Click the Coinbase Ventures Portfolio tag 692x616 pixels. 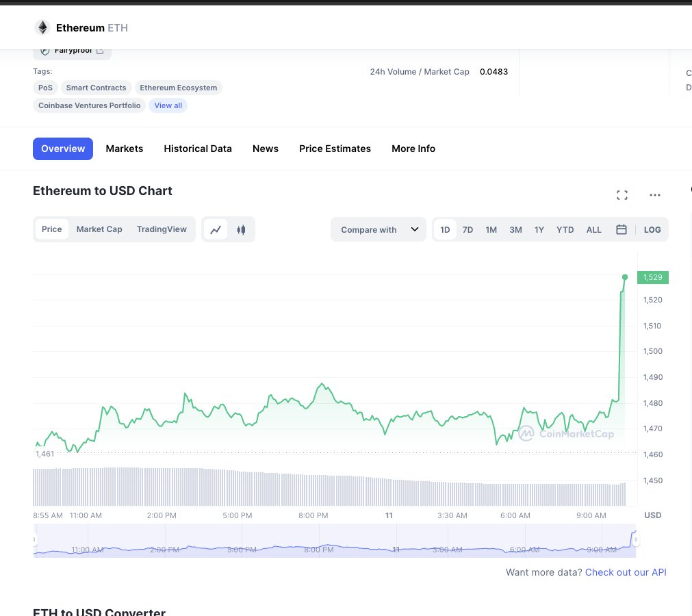click(89, 105)
